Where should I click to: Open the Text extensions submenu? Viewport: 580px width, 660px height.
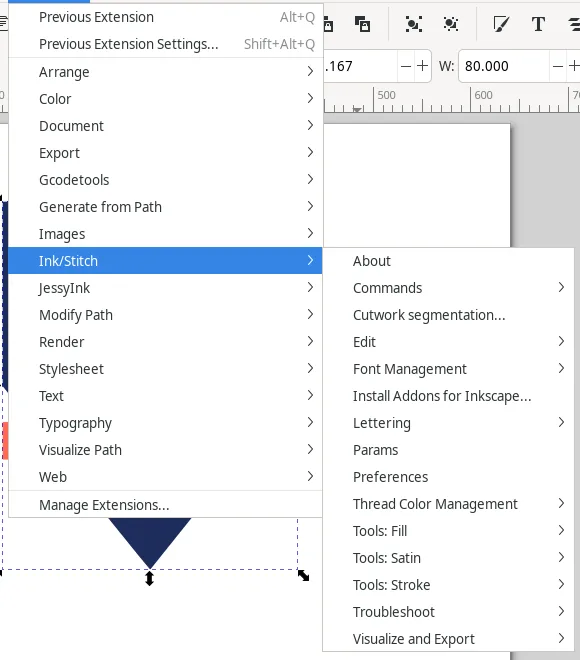[165, 396]
